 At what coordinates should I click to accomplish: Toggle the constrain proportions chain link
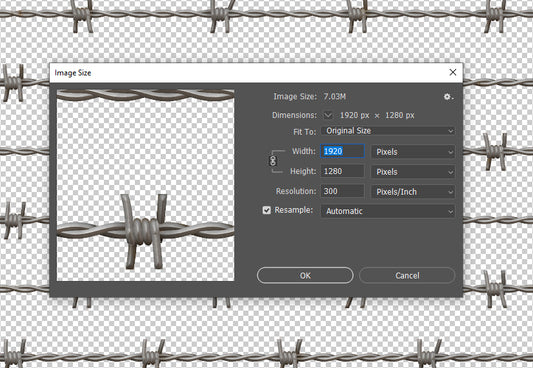(x=273, y=161)
